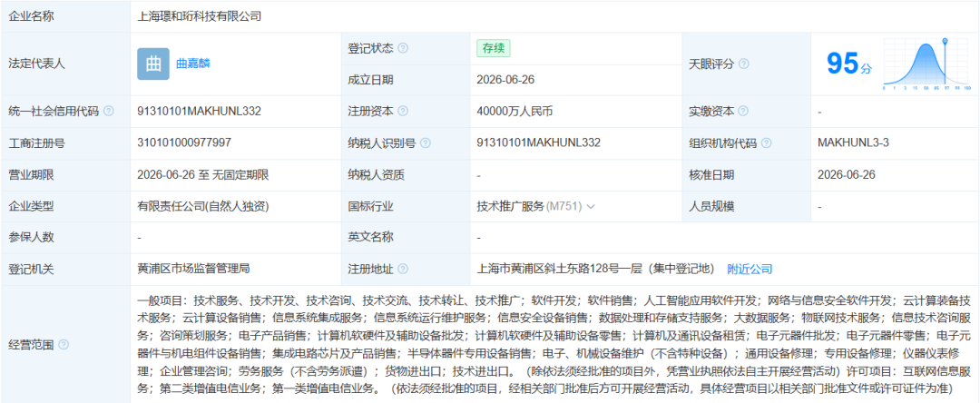Click help icon beside 天眼评分
980x403 pixels.
(744, 64)
